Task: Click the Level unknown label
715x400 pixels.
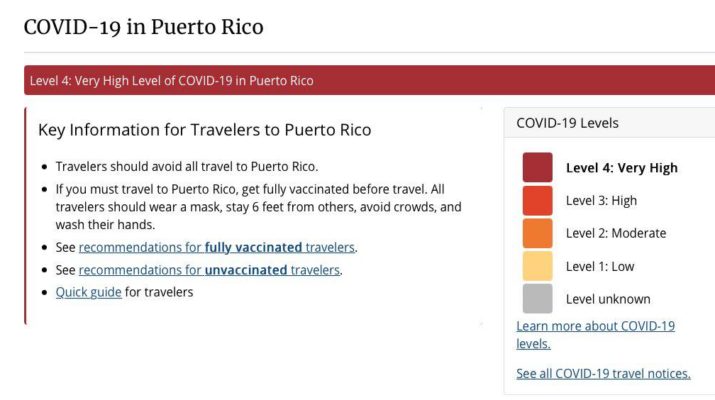Action: [x=608, y=299]
